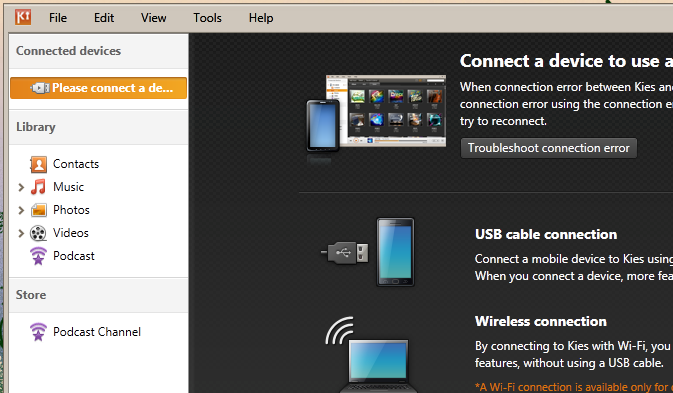Click the Kies logo icon
The image size is (673, 393).
coord(23,17)
